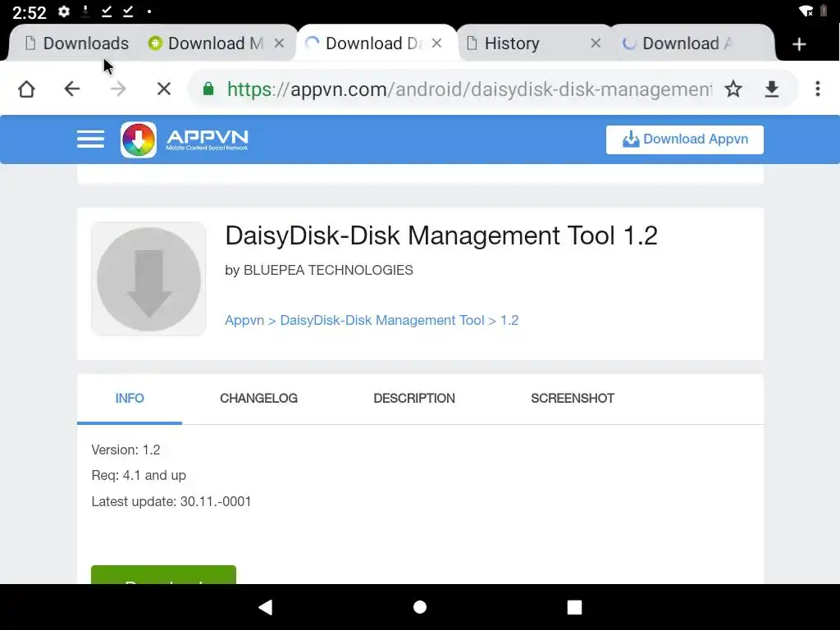Open the browser three-dot overflow menu
Viewport: 840px width, 630px height.
pyautogui.click(x=818, y=89)
